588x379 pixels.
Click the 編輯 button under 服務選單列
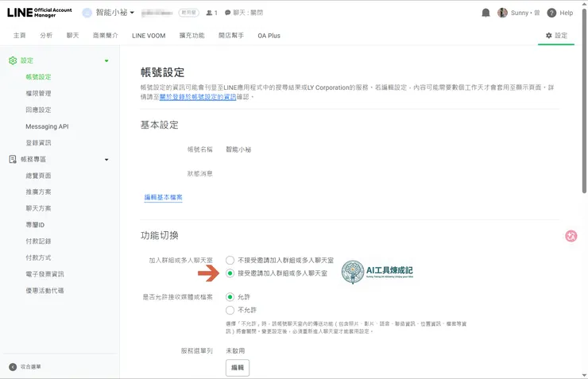(x=238, y=367)
